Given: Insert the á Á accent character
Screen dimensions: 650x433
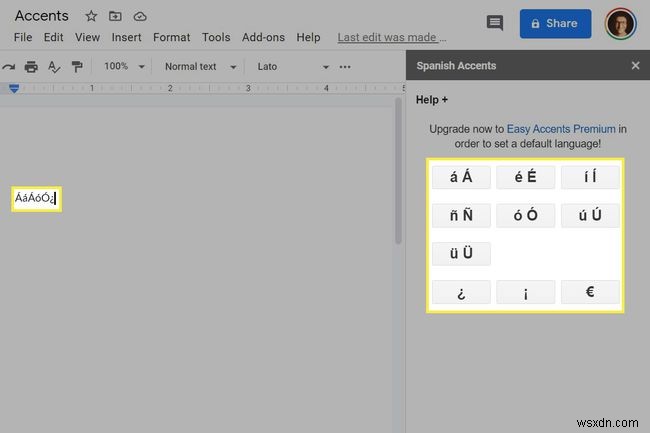Looking at the screenshot, I should tap(461, 177).
